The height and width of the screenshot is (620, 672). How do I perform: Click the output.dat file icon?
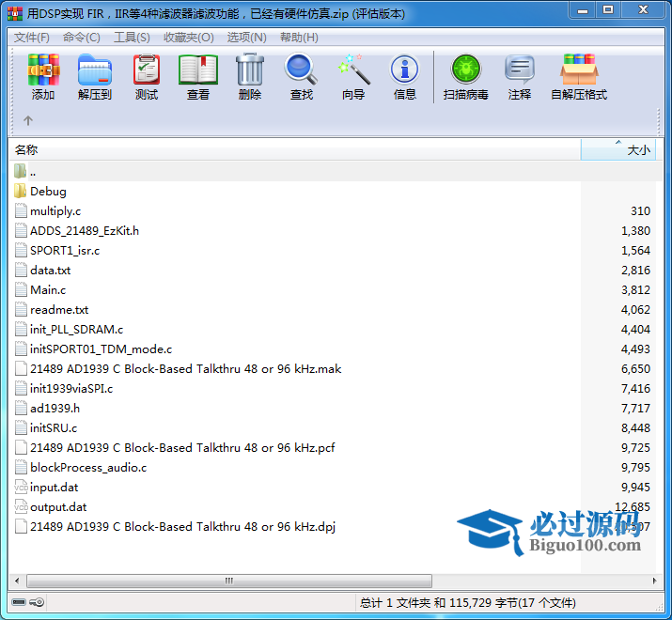point(21,507)
